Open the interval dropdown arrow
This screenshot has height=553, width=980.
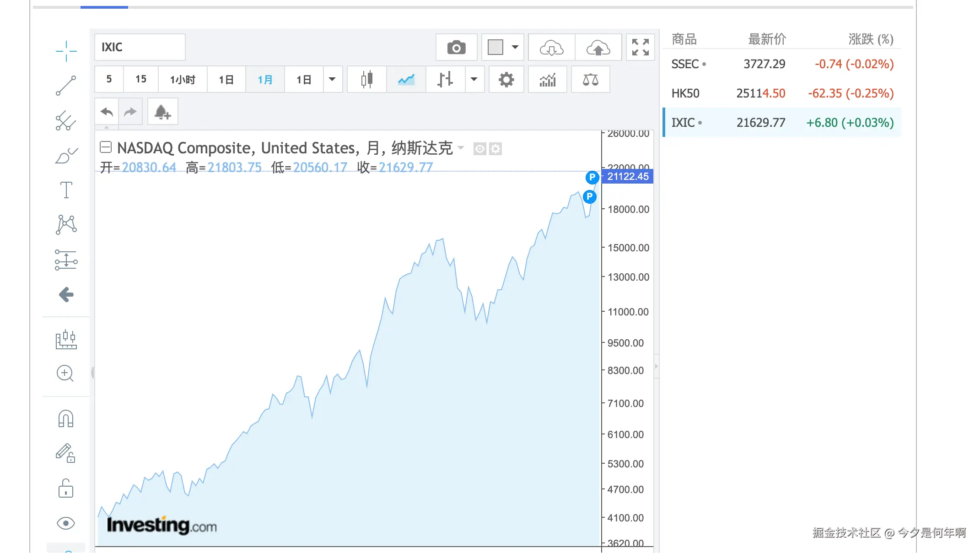(333, 79)
